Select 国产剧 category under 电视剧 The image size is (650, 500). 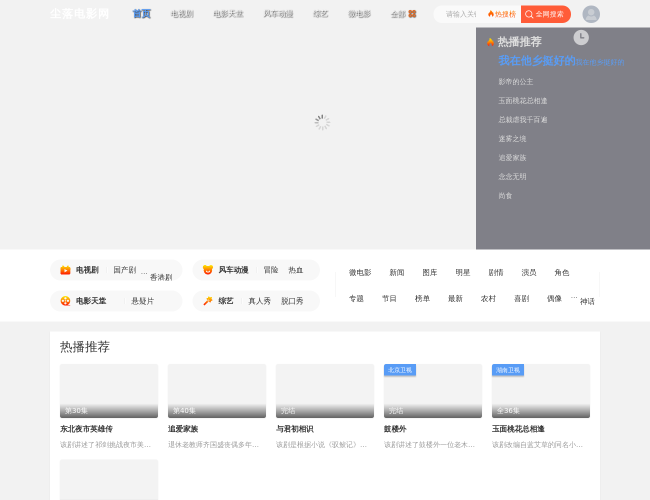coord(125,270)
